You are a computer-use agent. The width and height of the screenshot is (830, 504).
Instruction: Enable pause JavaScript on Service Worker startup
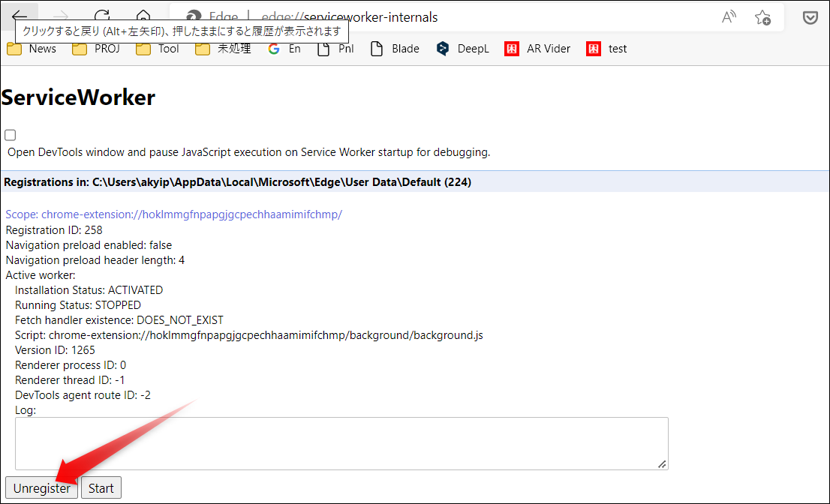(x=10, y=134)
